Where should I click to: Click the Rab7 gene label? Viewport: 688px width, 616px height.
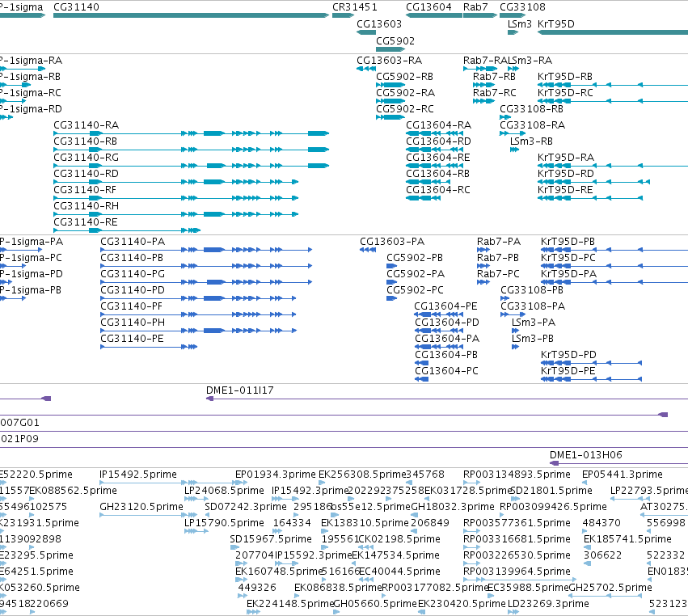[x=475, y=7]
